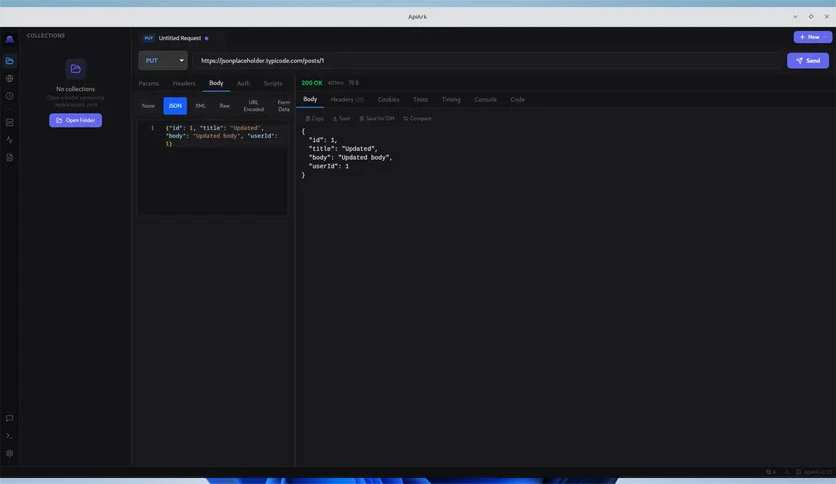Click the "title": "Updated" line in response
The height and width of the screenshot is (484, 836).
coord(343,149)
